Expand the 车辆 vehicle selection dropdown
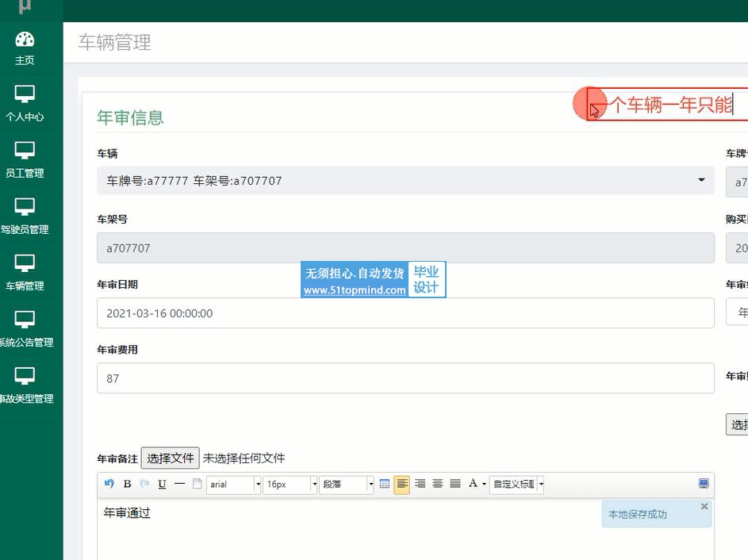This screenshot has height=560, width=748. pos(405,181)
